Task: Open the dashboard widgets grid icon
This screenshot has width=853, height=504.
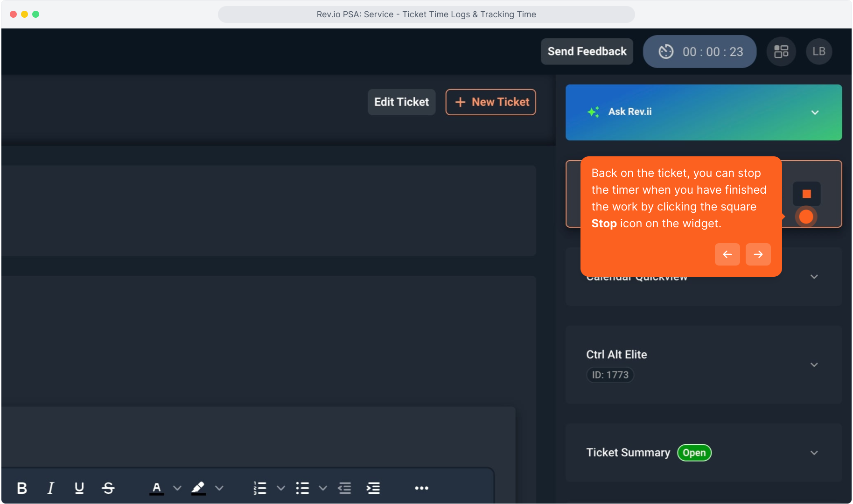Action: (781, 51)
